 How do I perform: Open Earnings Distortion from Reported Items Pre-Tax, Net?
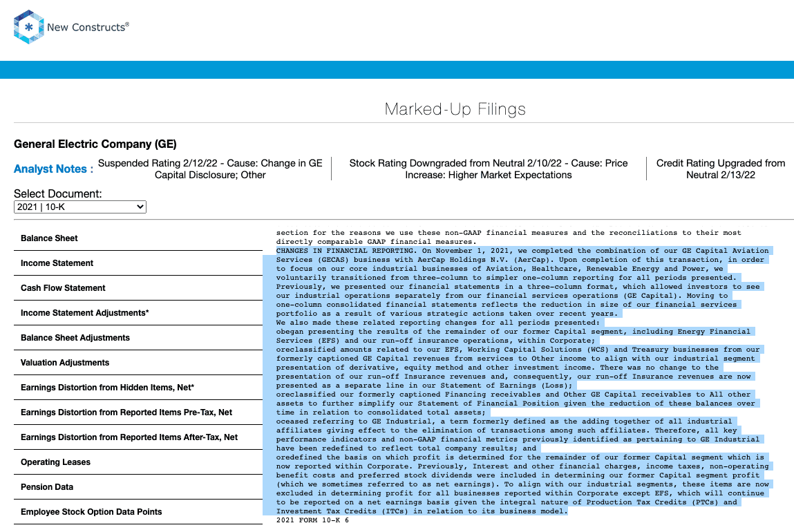(126, 412)
